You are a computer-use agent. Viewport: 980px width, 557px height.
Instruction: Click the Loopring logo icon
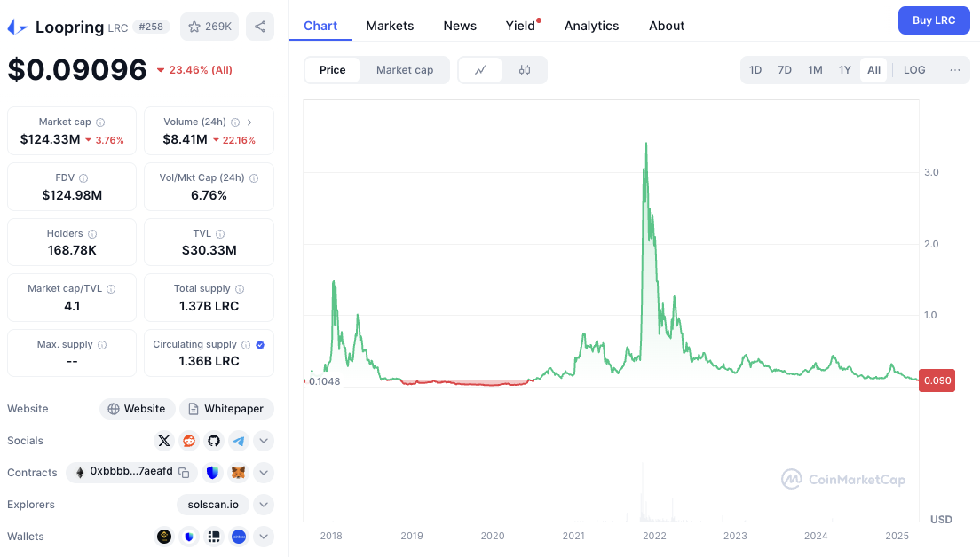18,27
